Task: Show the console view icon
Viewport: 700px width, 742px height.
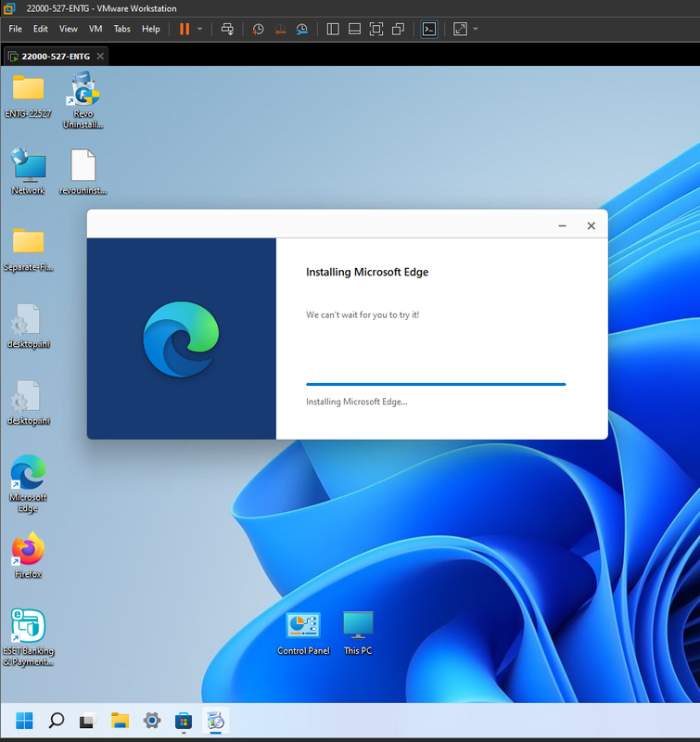Action: 429,30
